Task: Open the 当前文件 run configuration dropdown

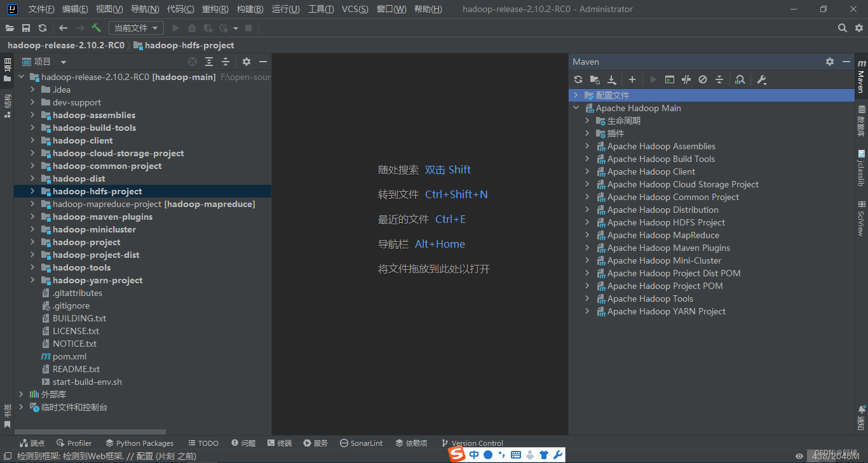Action: pyautogui.click(x=136, y=28)
